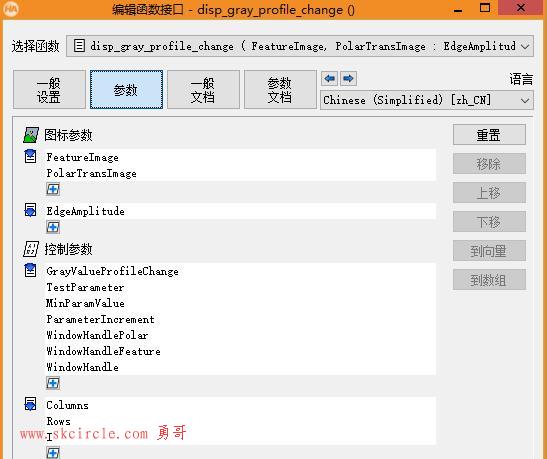547x459 pixels.
Task: Open the 一般文档 tab
Action: point(203,90)
